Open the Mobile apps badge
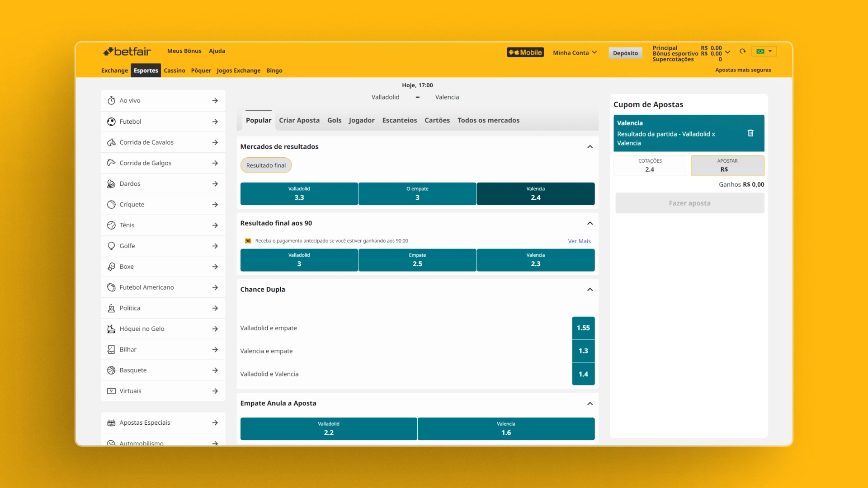Viewport: 868px width, 488px height. click(525, 52)
